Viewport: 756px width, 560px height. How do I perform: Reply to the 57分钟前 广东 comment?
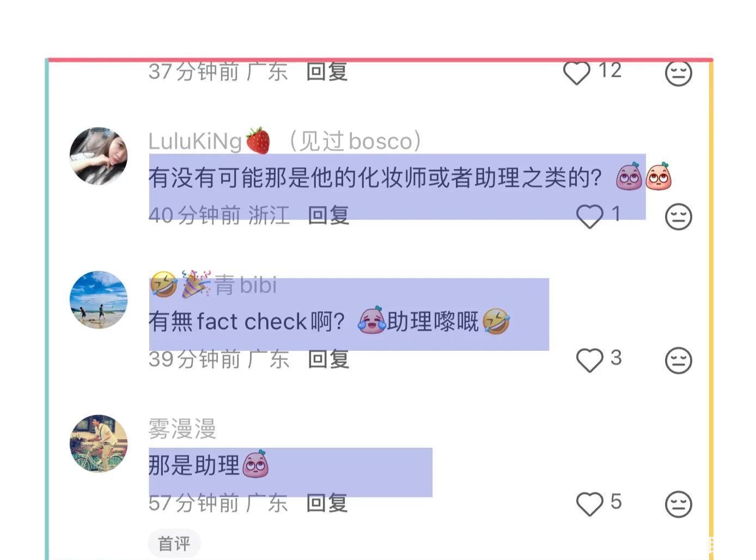[327, 503]
